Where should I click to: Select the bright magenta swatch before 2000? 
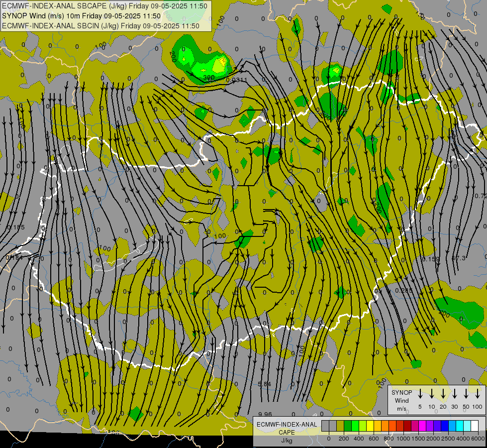(x=422, y=426)
